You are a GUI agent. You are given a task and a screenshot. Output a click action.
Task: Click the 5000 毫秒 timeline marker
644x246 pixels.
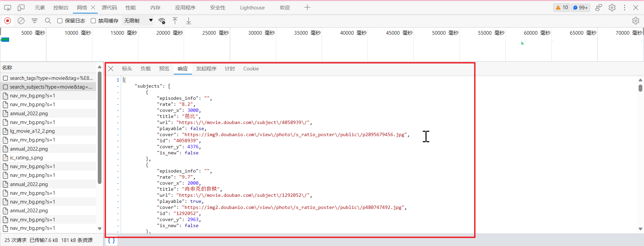(x=33, y=33)
